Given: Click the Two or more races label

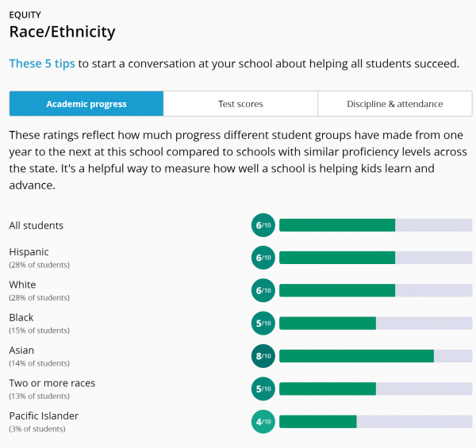Looking at the screenshot, I should click(x=52, y=383).
